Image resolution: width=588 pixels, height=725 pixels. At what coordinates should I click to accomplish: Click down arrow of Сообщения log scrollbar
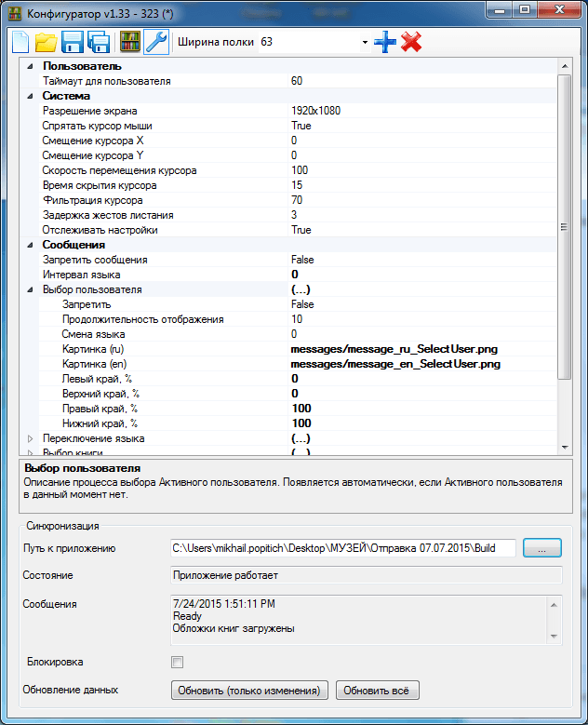point(554,637)
